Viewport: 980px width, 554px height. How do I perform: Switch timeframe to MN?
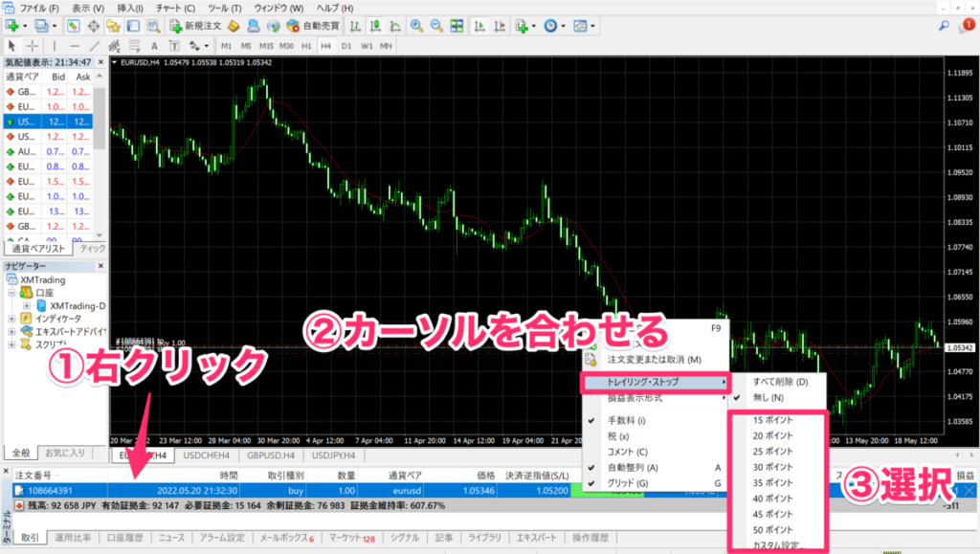click(x=387, y=46)
